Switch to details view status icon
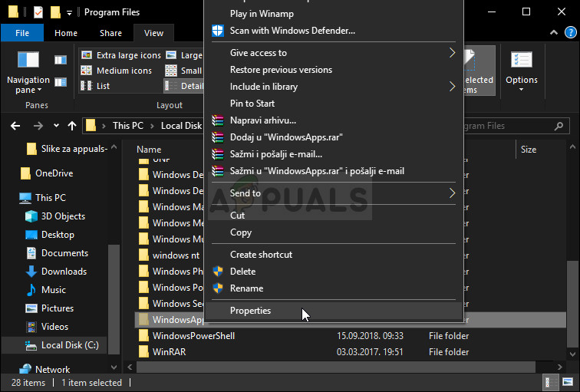The width and height of the screenshot is (580, 392). 550,382
